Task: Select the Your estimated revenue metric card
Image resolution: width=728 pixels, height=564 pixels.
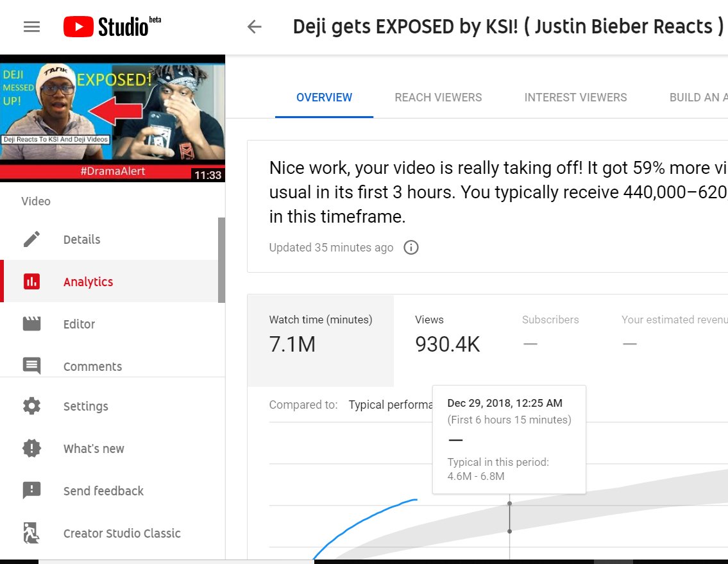Action: coord(674,341)
